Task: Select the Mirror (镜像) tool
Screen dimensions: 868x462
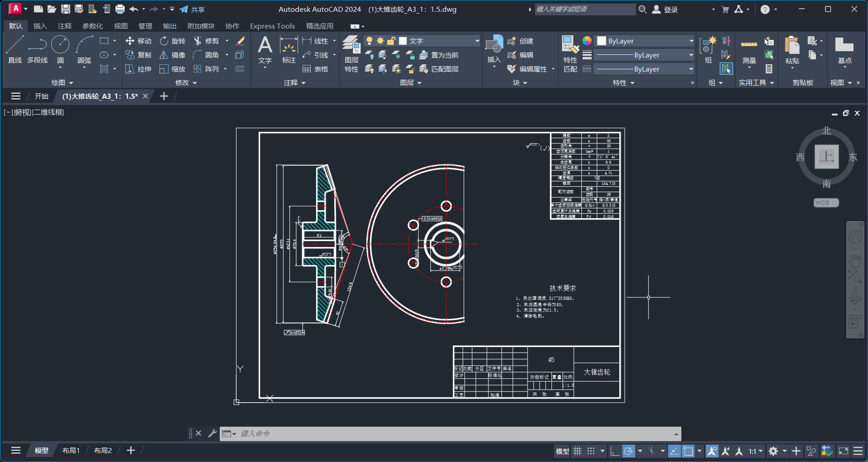Action: pos(173,55)
